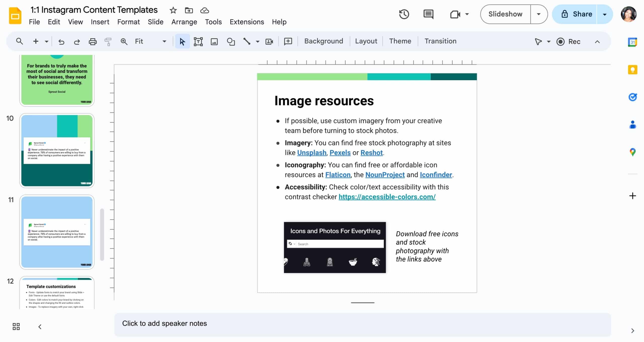Open the Arrange menu
The width and height of the screenshot is (644, 342).
(184, 22)
